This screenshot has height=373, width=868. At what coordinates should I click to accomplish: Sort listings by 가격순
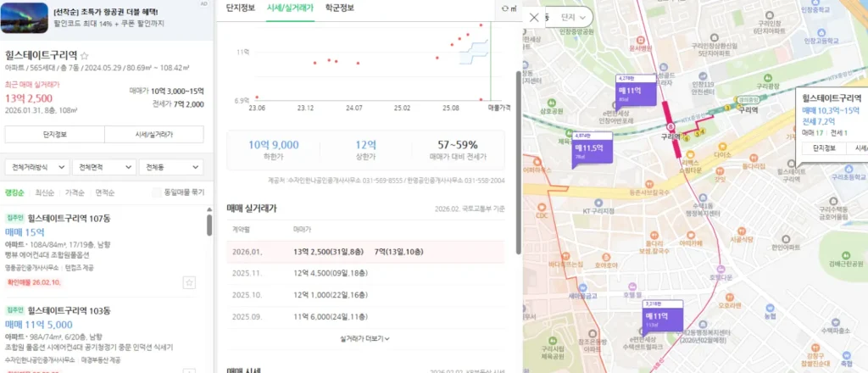point(75,192)
